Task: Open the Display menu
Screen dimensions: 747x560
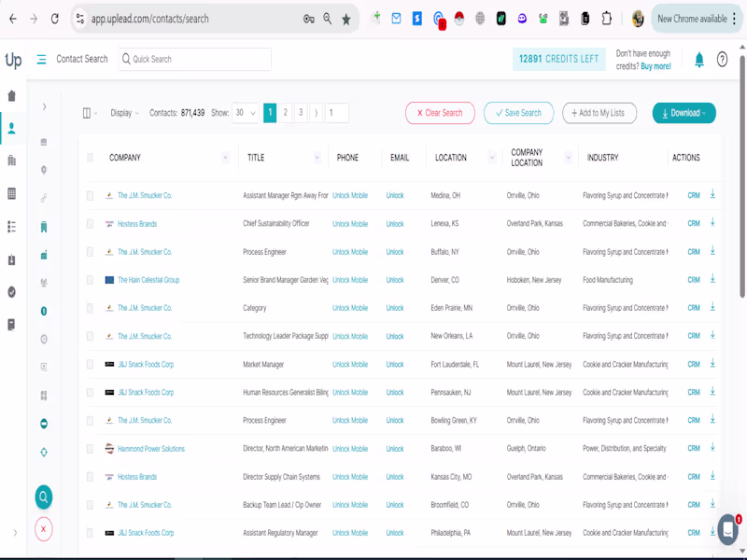Action: (120, 112)
